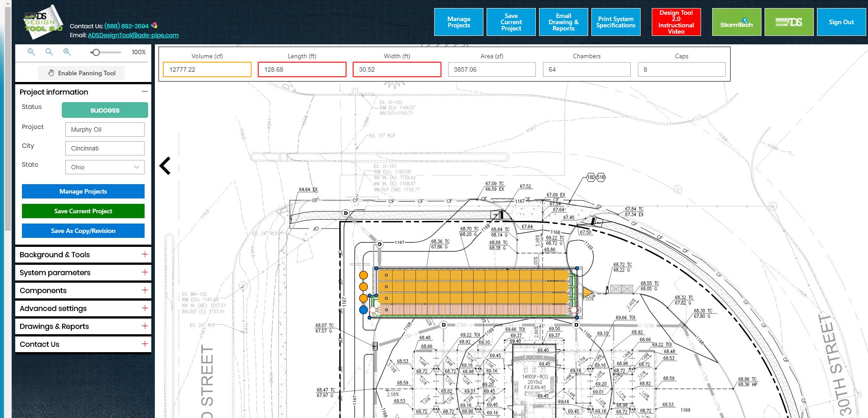Click the ADSDesignTool email link
This screenshot has height=418, width=868.
(133, 35)
